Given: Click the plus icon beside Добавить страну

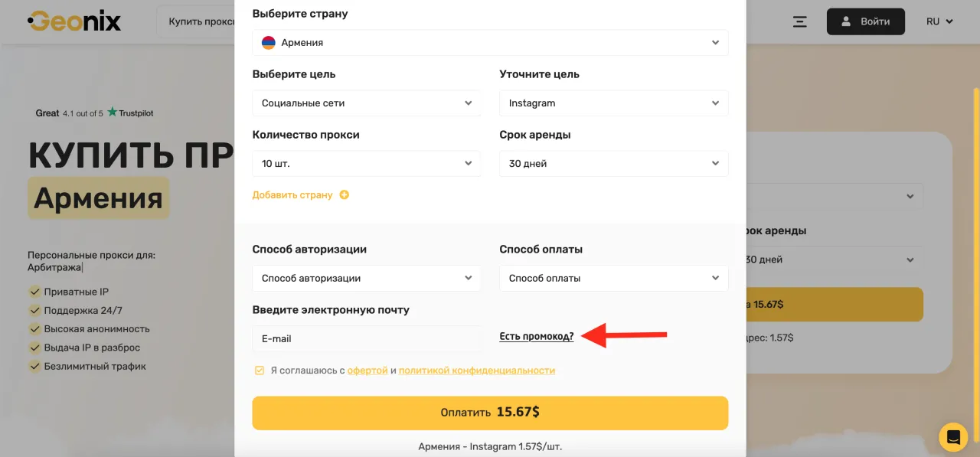Looking at the screenshot, I should [x=345, y=195].
